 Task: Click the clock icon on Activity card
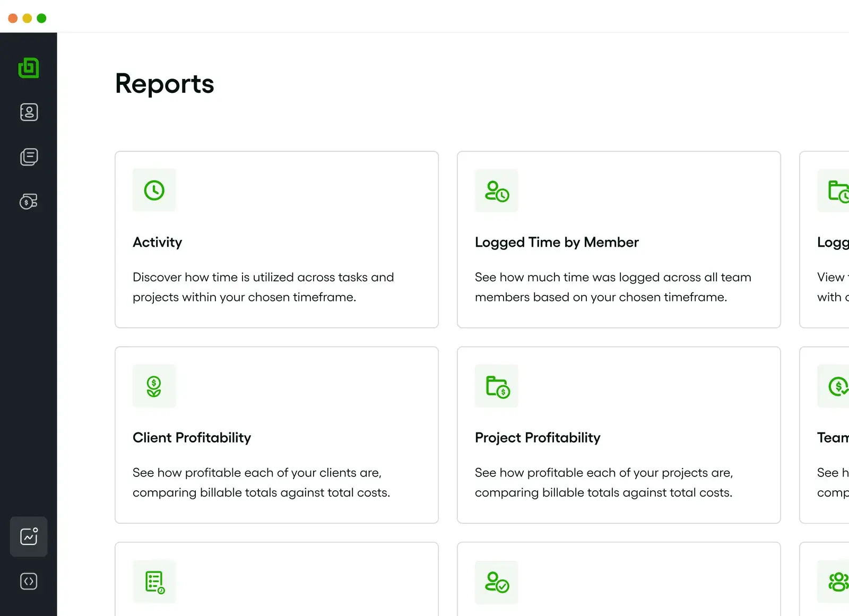pos(154,190)
